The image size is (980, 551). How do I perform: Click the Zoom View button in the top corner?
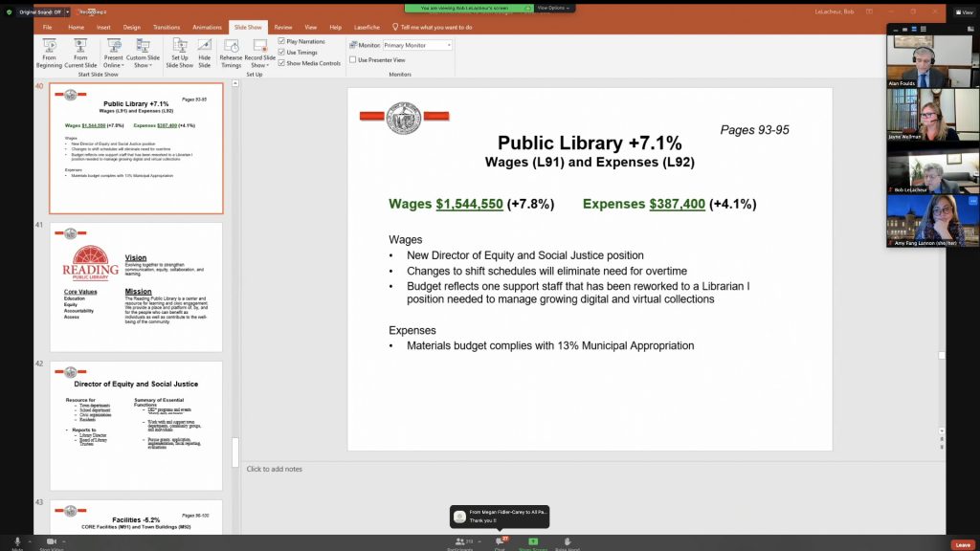(965, 11)
